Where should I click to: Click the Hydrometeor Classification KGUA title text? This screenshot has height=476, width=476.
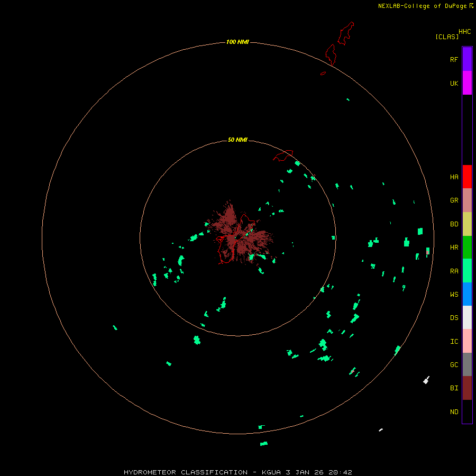click(237, 472)
